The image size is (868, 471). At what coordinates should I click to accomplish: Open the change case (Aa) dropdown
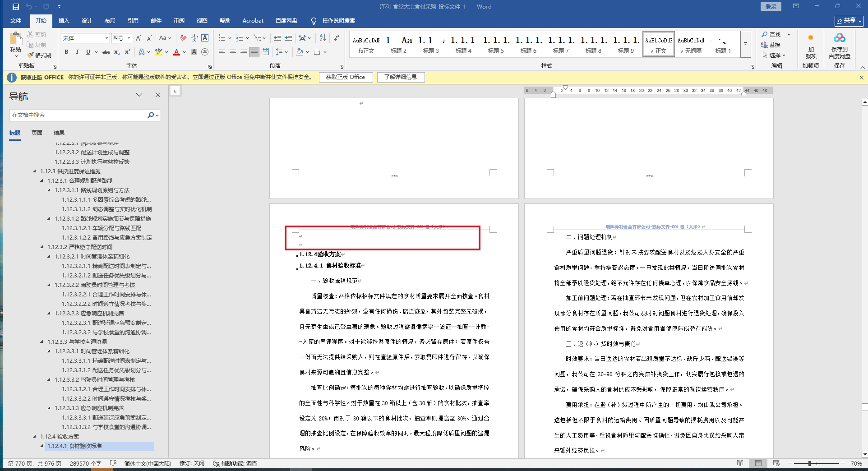pyautogui.click(x=165, y=38)
